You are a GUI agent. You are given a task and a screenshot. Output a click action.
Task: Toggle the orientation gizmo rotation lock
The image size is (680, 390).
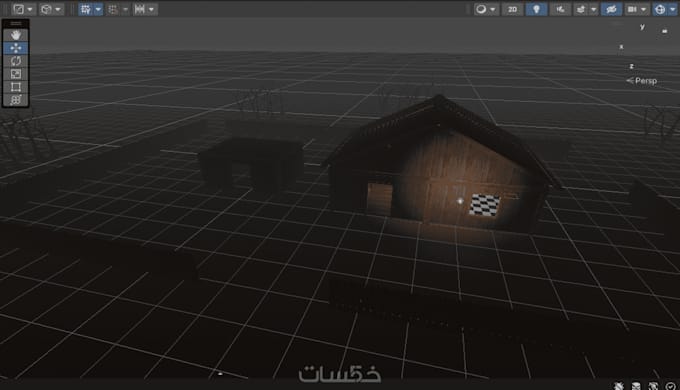click(664, 31)
